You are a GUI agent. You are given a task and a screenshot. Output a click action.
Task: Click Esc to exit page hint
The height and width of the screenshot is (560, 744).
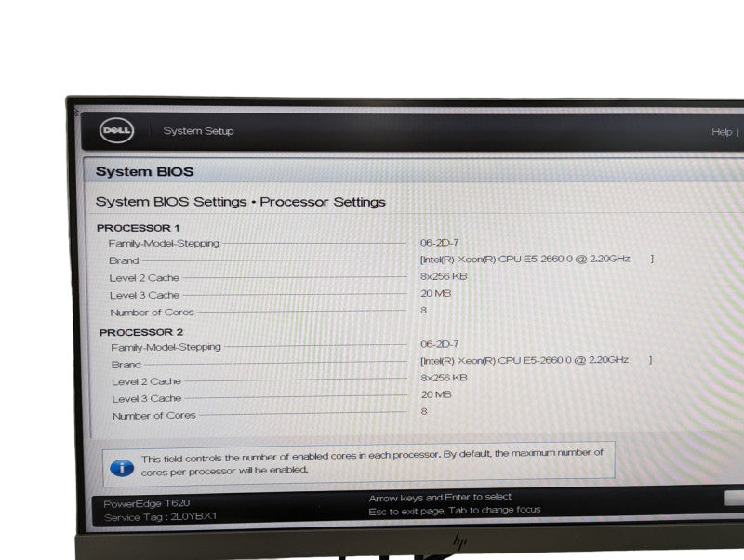[455, 511]
